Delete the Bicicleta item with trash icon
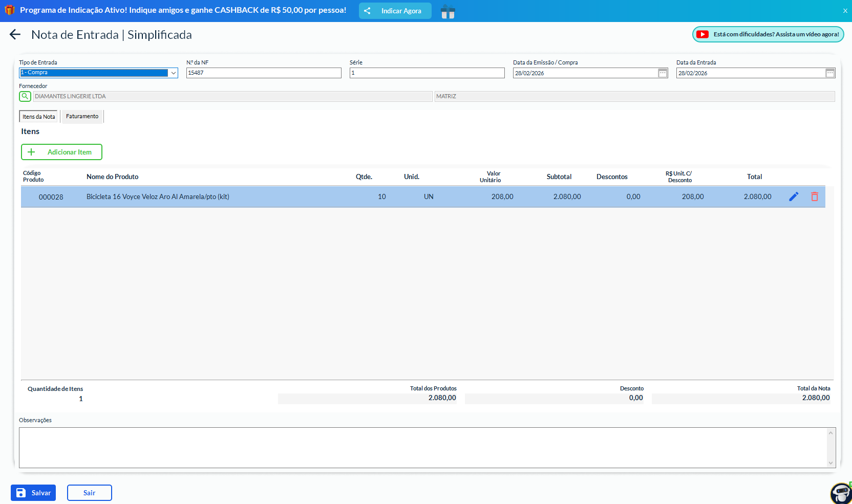The width and height of the screenshot is (852, 504). [814, 197]
